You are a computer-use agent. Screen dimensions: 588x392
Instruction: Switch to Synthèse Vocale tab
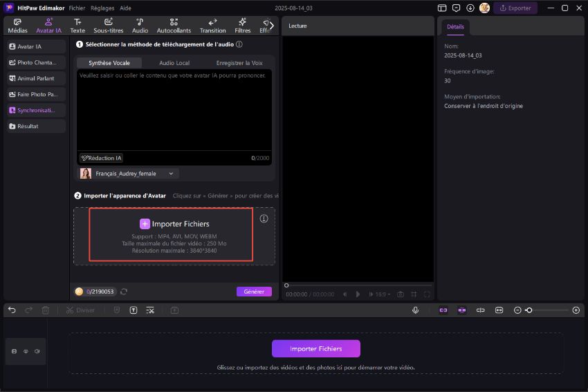pyautogui.click(x=109, y=63)
